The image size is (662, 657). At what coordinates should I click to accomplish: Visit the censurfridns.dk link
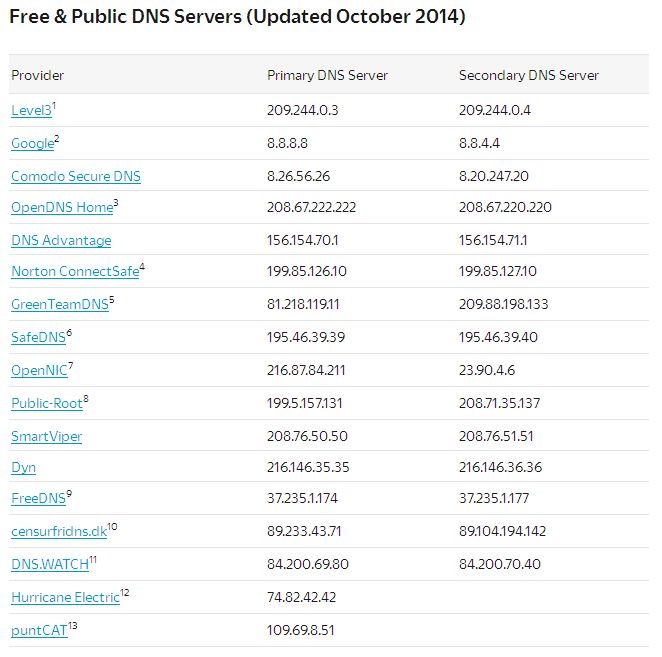pyautogui.click(x=59, y=531)
